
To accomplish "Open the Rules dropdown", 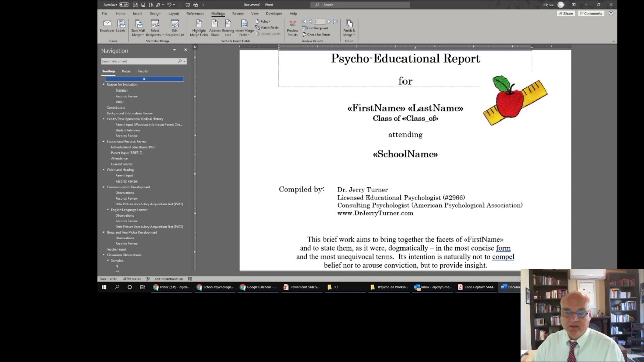I will [x=263, y=22].
